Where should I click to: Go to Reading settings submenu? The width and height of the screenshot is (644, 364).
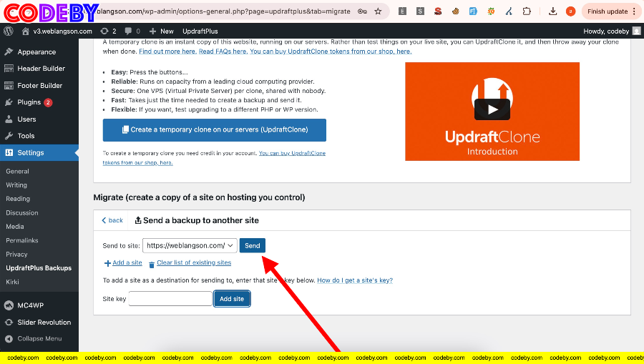pos(18,199)
